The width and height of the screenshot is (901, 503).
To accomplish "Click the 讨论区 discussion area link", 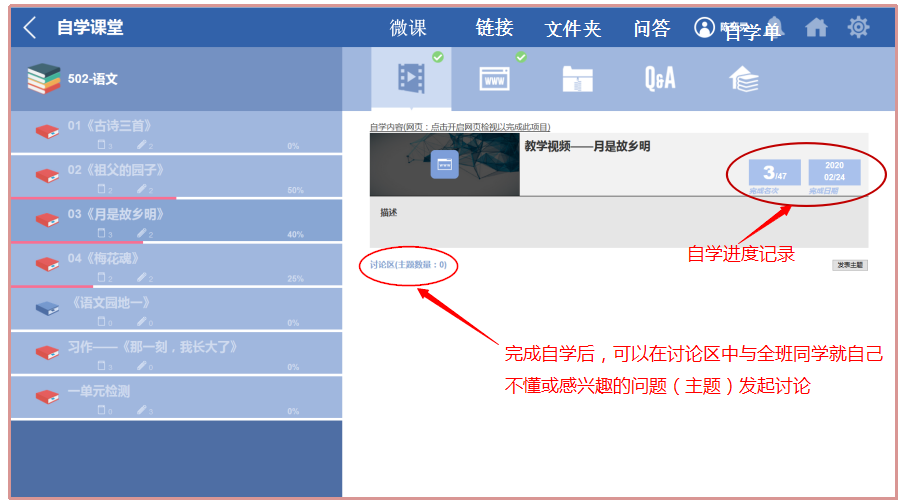I will (408, 265).
